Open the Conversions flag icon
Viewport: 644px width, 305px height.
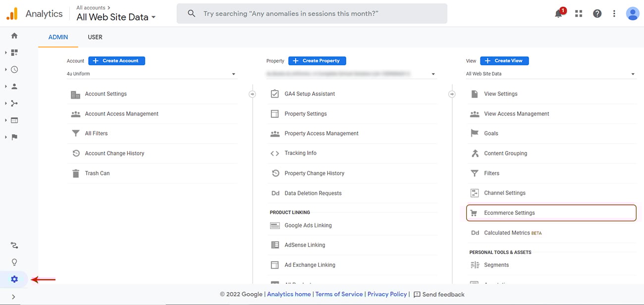(x=14, y=137)
